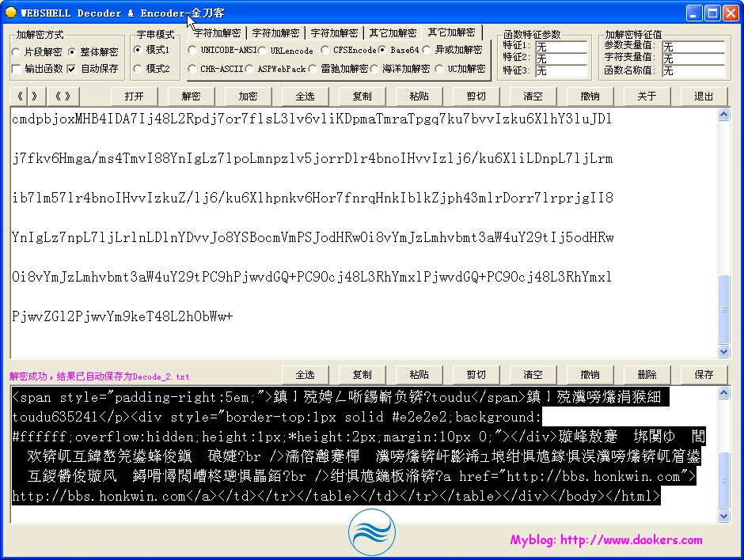
Task: Focus the 特征2 input field
Action: coord(561,59)
